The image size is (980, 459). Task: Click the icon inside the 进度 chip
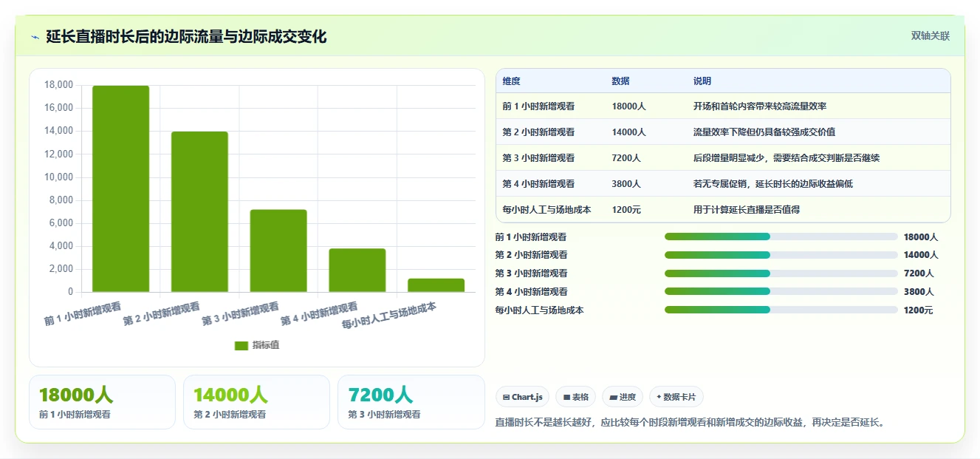click(x=613, y=397)
